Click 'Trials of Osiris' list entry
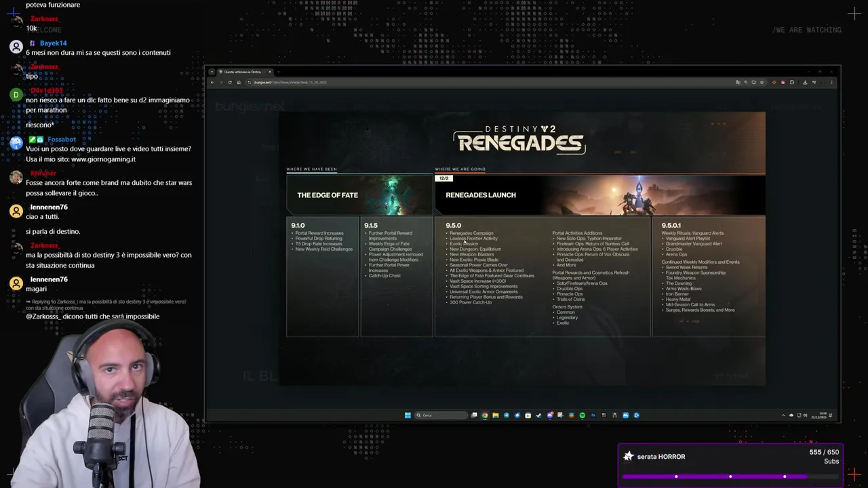The width and height of the screenshot is (868, 488). pyautogui.click(x=570, y=299)
